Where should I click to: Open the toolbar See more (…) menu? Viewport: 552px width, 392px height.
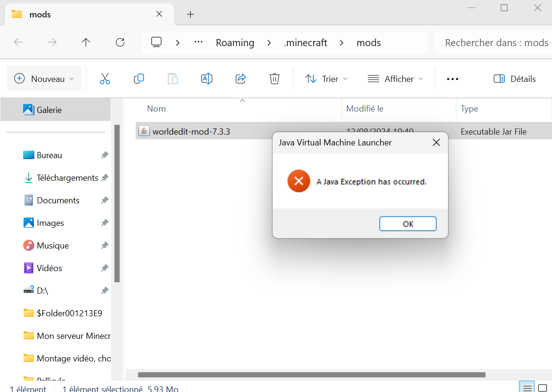click(452, 79)
